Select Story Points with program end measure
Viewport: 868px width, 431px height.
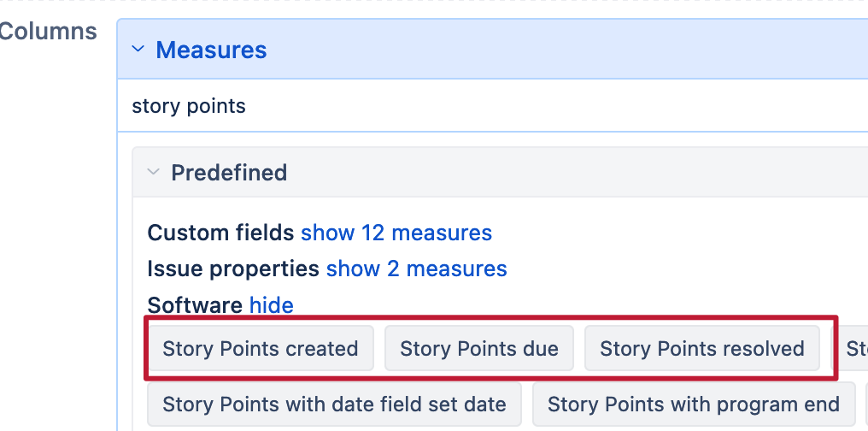coord(693,404)
